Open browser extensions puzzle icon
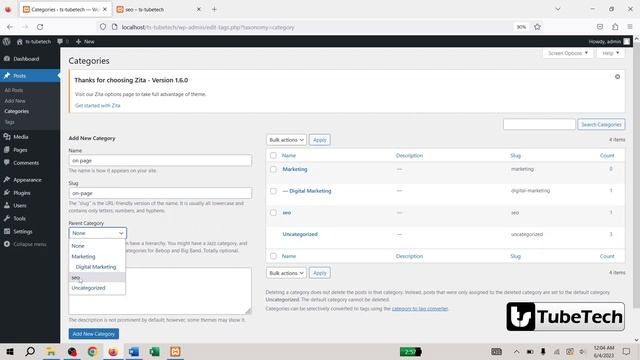 click(x=615, y=27)
